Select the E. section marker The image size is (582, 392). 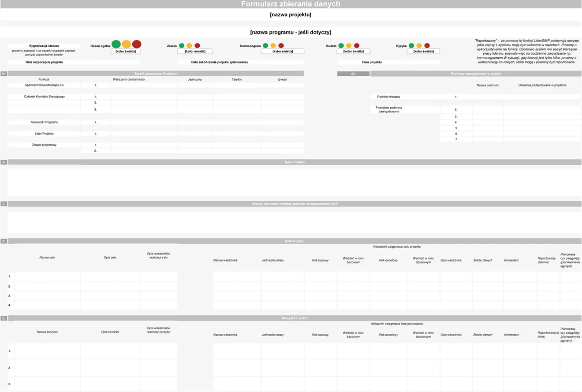[4, 318]
